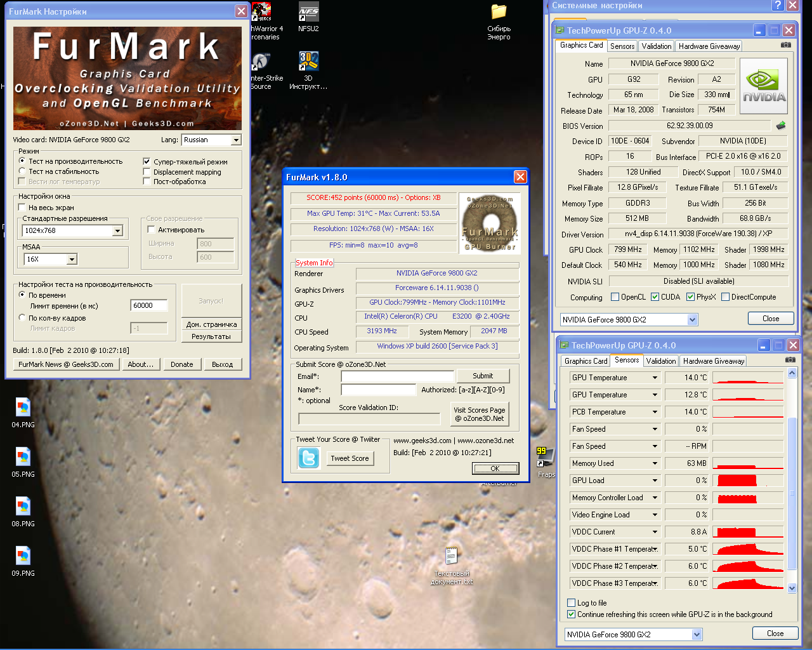
Task: Expand the Video Engine Load sensor dropdown
Action: point(655,515)
